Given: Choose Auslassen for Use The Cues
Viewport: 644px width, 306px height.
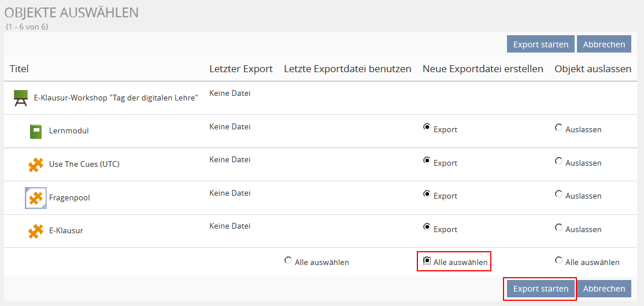Looking at the screenshot, I should pyautogui.click(x=558, y=161).
